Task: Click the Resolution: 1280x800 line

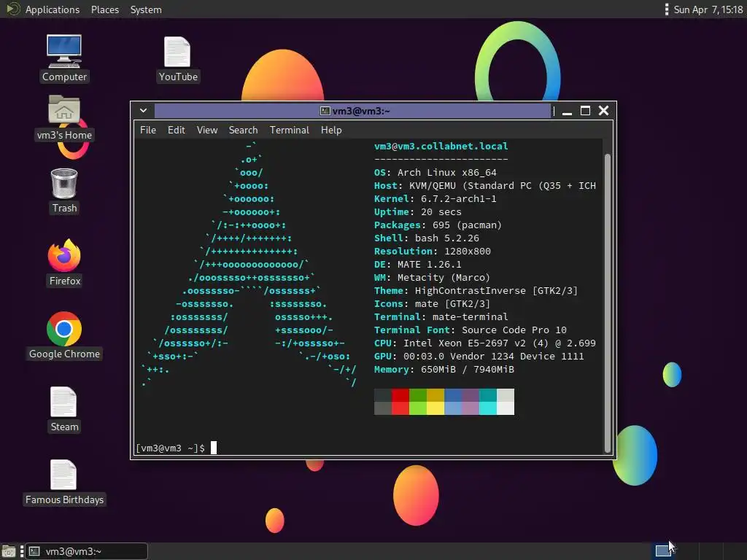Action: coord(432,251)
